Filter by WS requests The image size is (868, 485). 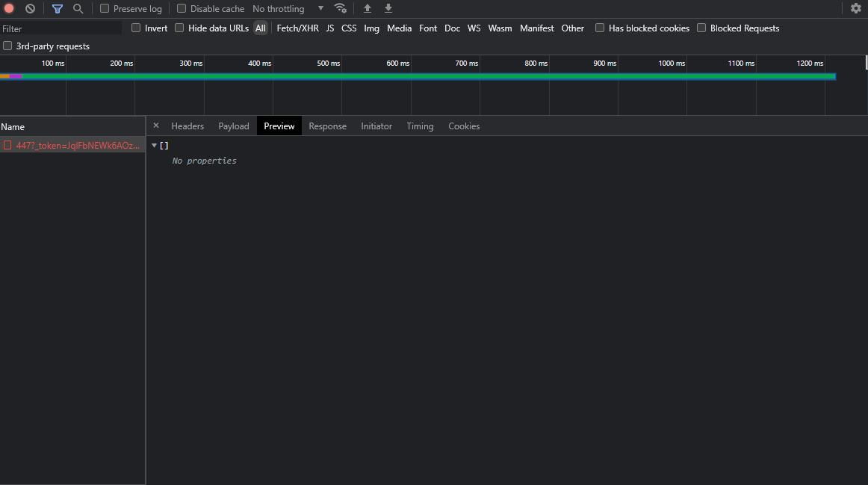(474, 28)
